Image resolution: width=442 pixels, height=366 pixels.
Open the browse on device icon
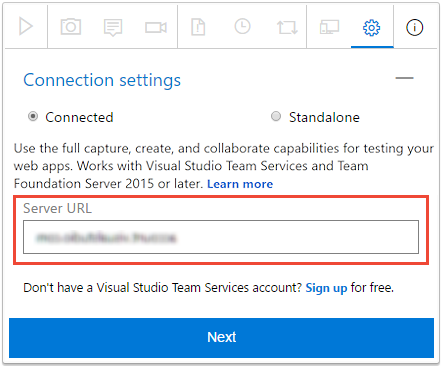[329, 27]
